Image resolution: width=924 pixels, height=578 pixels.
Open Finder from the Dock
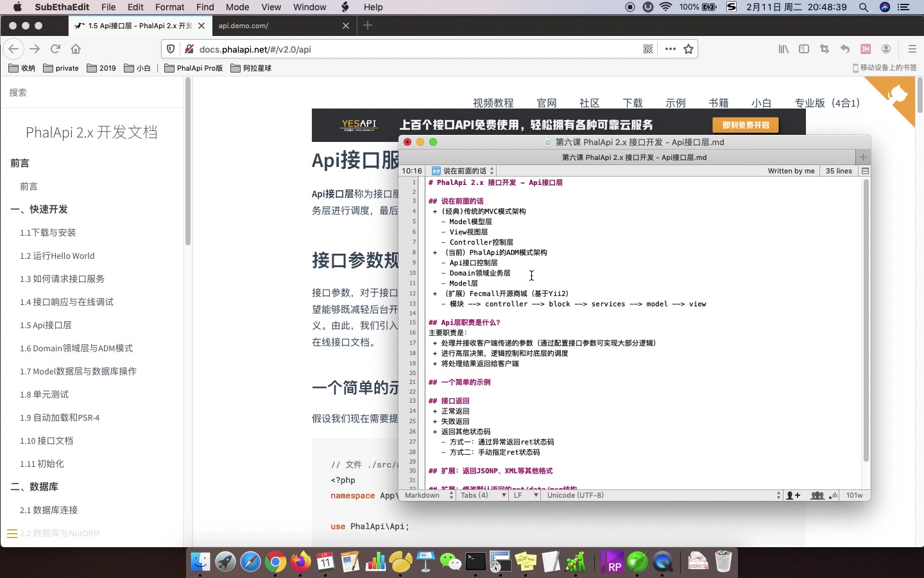point(200,562)
